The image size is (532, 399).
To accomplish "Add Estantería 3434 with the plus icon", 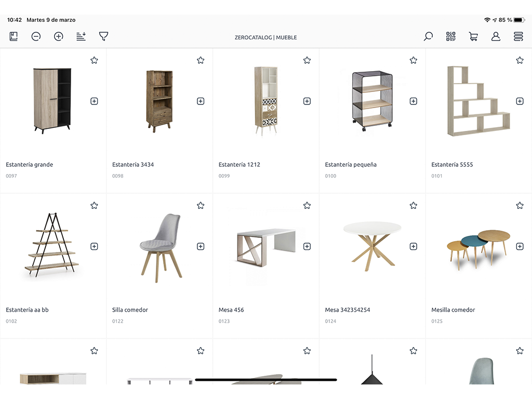I will 201,101.
